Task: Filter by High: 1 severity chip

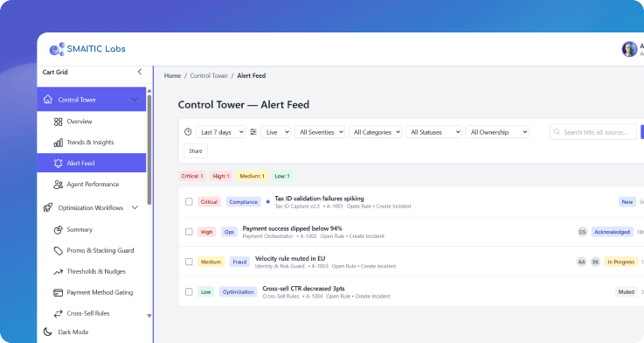Action: (221, 176)
